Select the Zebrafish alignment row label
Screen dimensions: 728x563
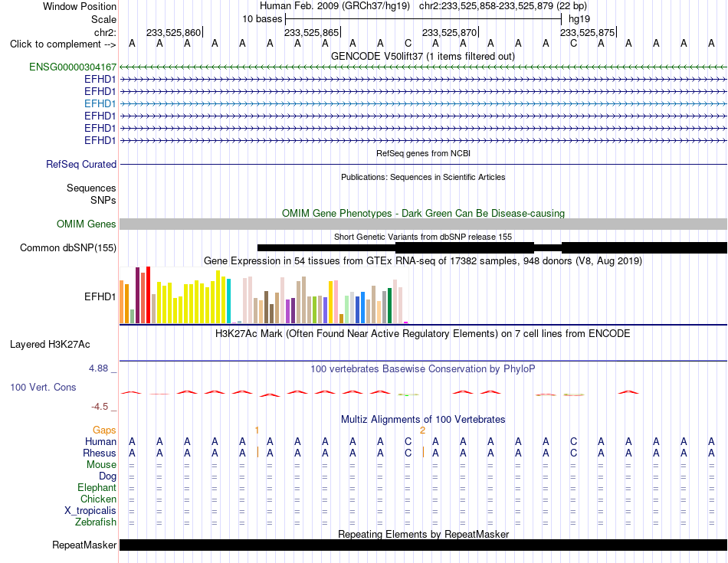(x=96, y=522)
